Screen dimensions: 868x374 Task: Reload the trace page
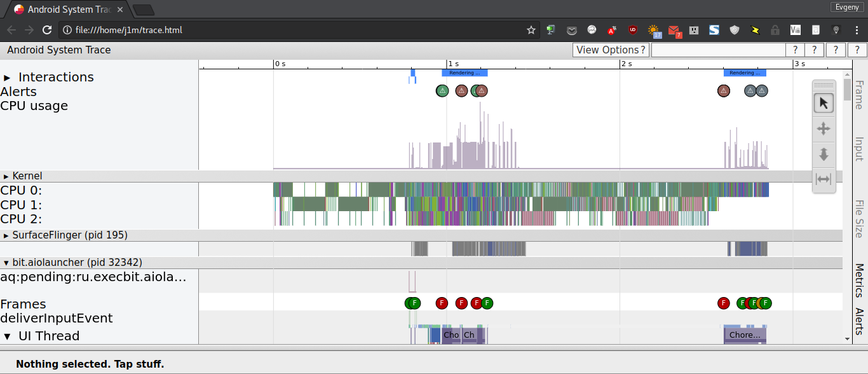point(46,30)
